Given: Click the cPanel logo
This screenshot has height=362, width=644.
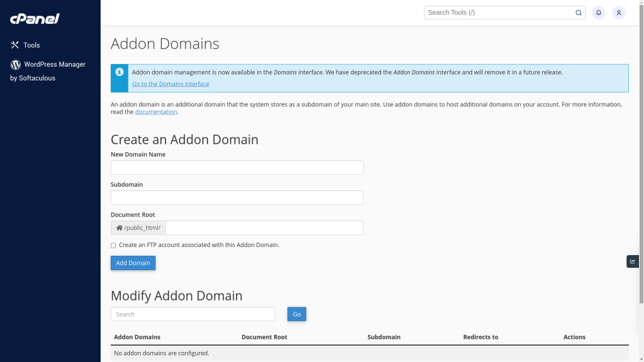Looking at the screenshot, I should tap(35, 18).
